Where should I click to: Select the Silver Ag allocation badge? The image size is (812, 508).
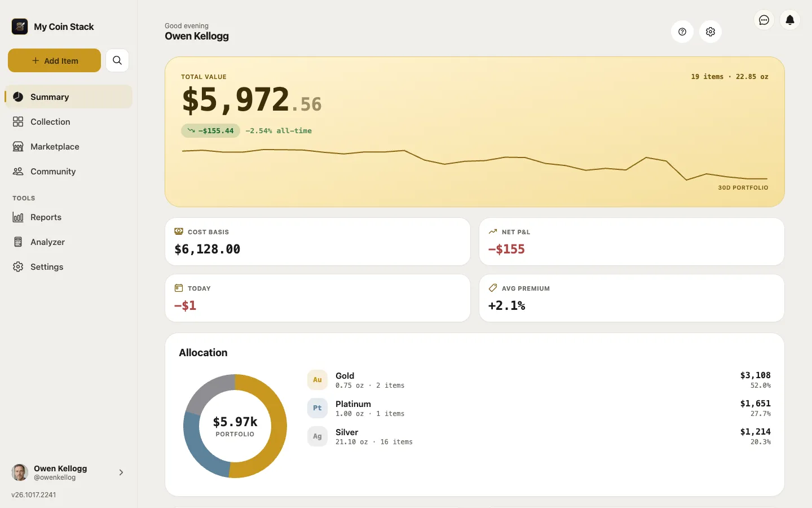click(x=317, y=436)
